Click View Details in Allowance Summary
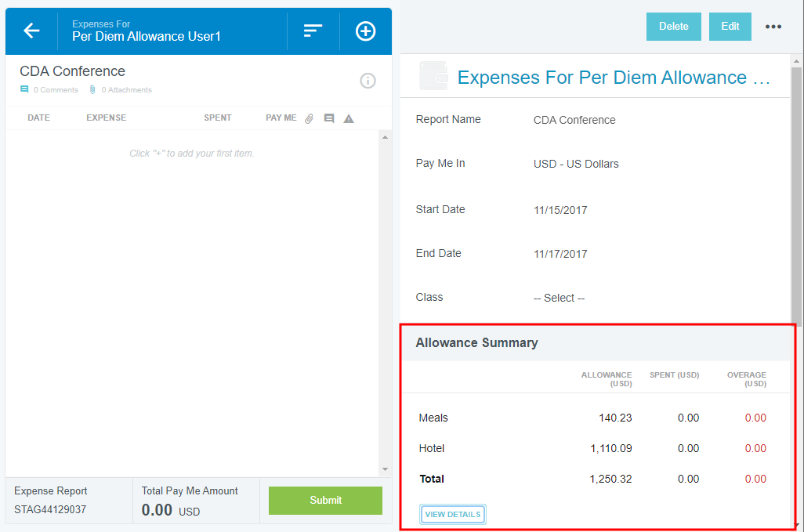This screenshot has height=532, width=804. (x=453, y=514)
